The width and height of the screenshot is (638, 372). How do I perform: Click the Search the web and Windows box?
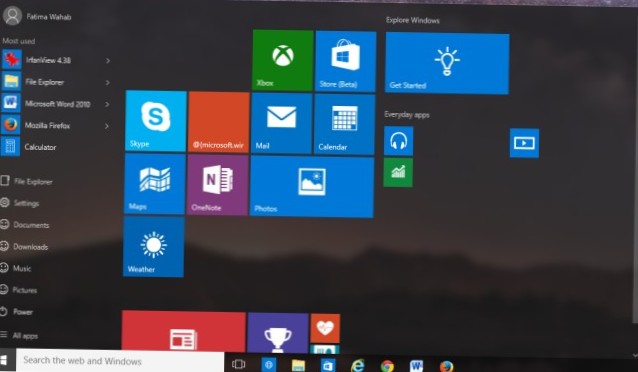[120, 360]
